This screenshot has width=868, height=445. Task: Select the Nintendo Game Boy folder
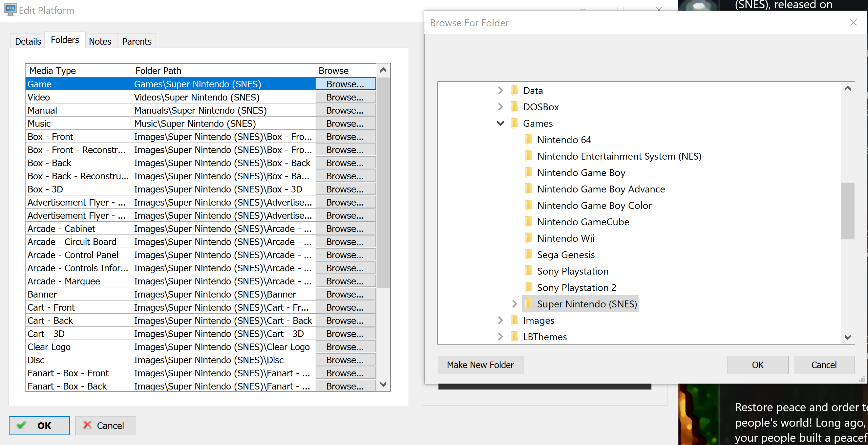click(581, 173)
